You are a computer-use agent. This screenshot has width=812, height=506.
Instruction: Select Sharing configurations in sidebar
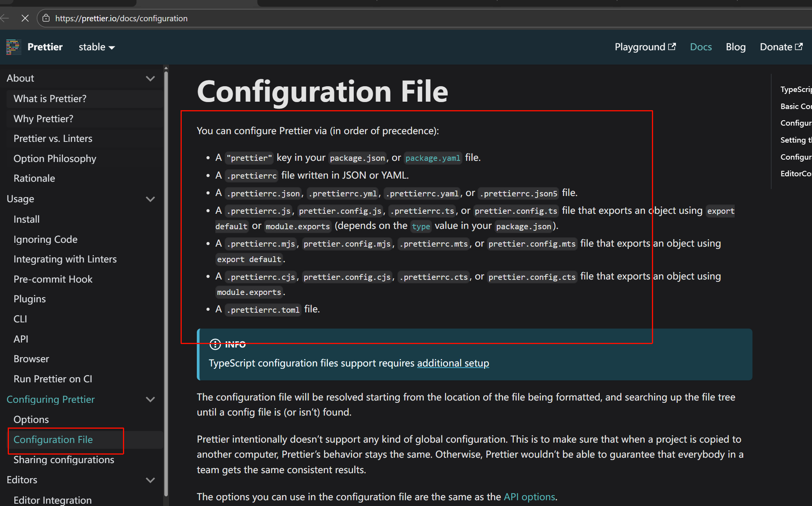[64, 460]
